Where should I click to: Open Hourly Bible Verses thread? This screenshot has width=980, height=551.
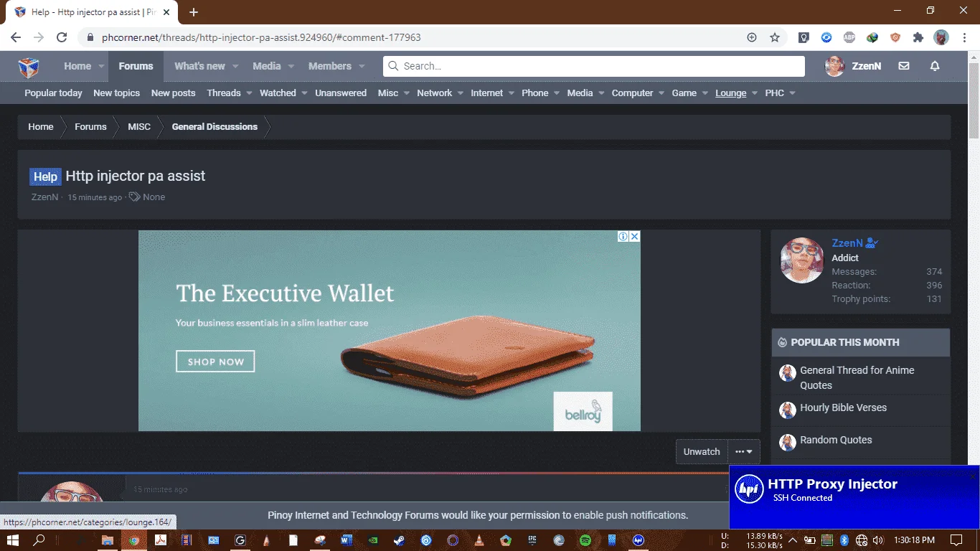point(843,408)
